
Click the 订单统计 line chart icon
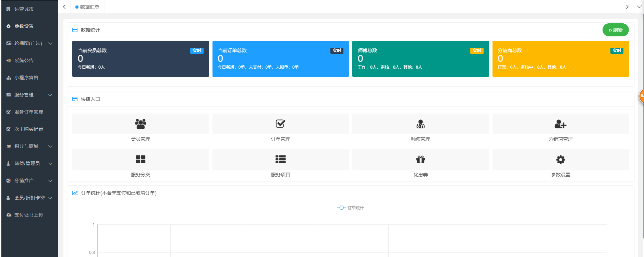[x=75, y=193]
